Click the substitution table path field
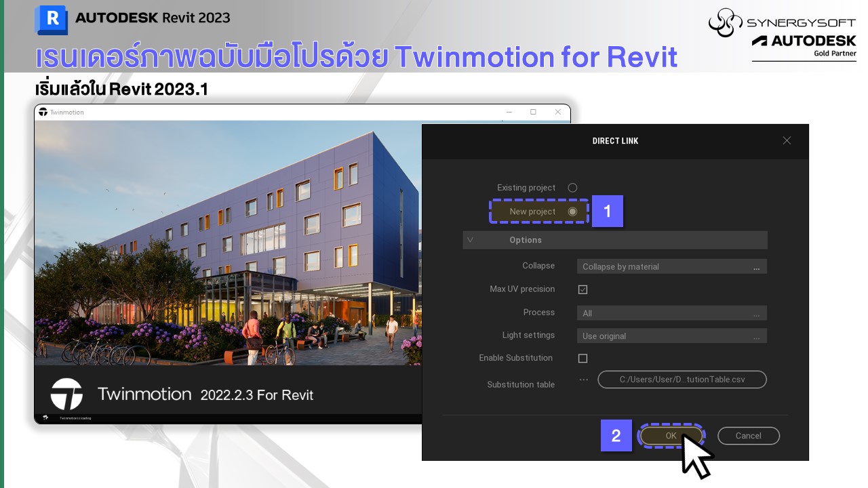Image resolution: width=868 pixels, height=488 pixels. (682, 380)
